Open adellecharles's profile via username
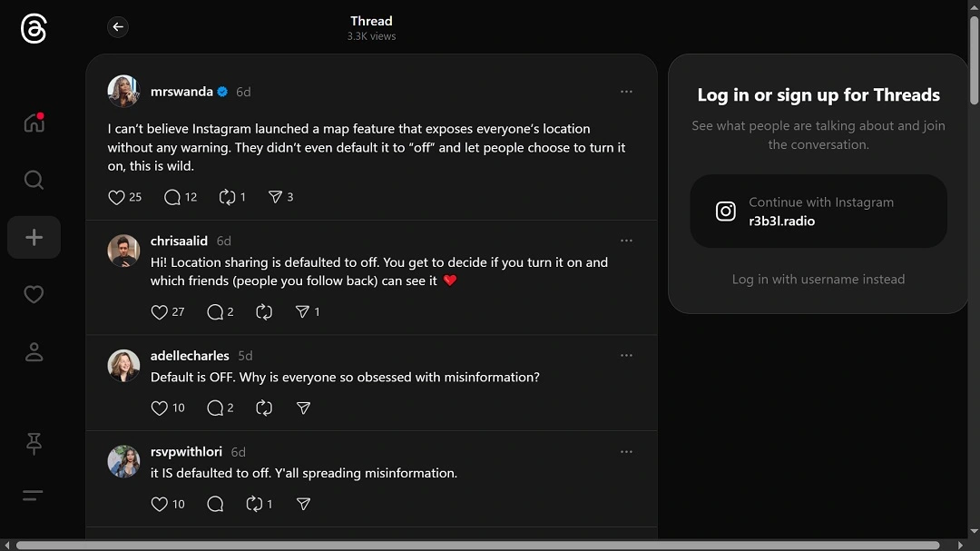The image size is (980, 551). click(190, 355)
